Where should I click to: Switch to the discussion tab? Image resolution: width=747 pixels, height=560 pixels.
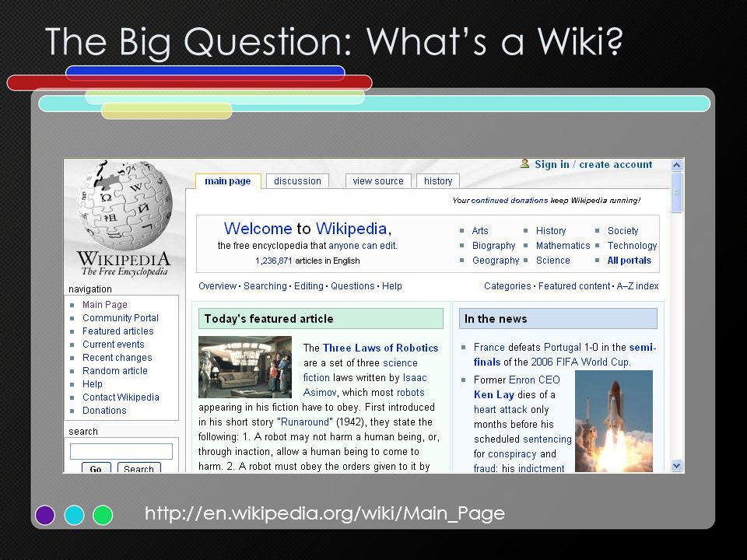(x=297, y=181)
